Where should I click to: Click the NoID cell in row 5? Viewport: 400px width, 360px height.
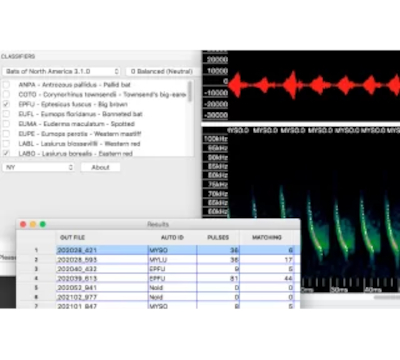[x=172, y=287]
